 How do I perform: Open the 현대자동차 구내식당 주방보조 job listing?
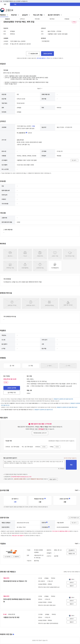[15, 581]
